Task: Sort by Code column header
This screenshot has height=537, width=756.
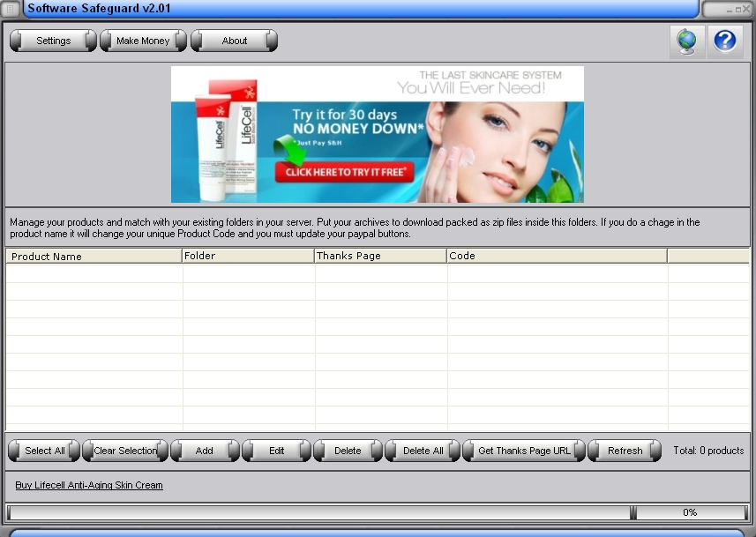Action: (558, 256)
